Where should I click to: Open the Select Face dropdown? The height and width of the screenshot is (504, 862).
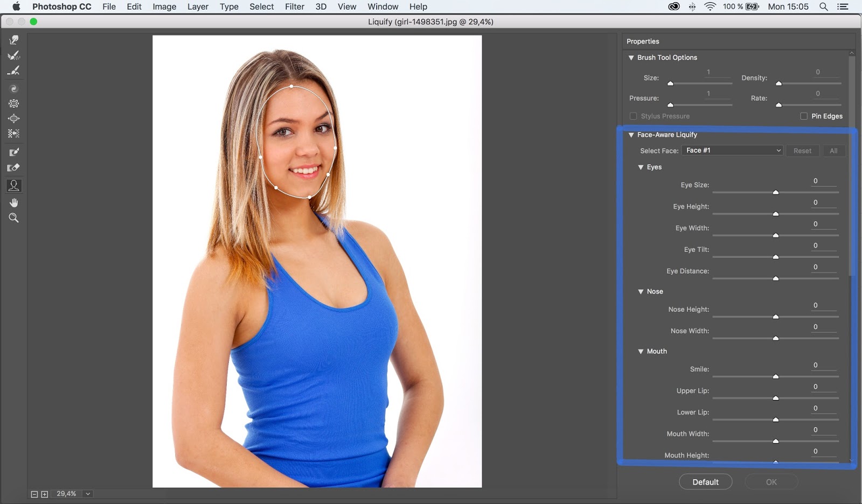(x=731, y=150)
